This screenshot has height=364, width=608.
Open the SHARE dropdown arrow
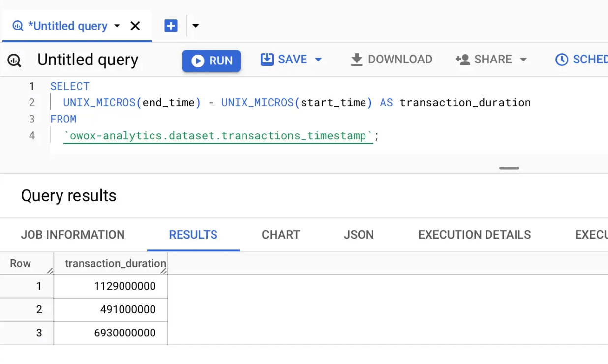(523, 60)
